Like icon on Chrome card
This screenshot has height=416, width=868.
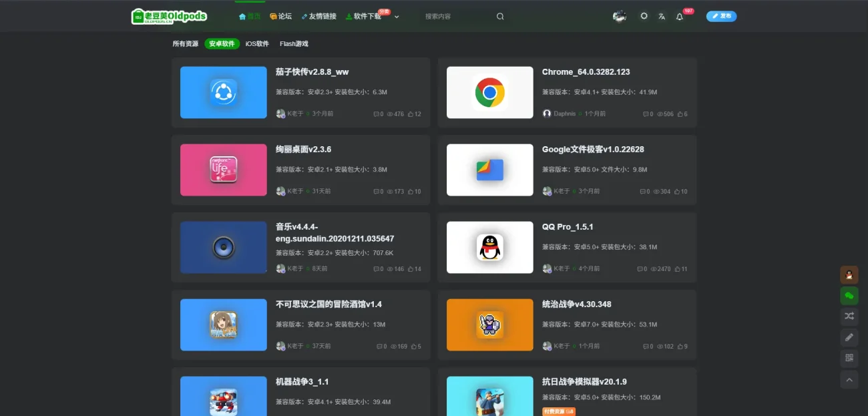(680, 114)
